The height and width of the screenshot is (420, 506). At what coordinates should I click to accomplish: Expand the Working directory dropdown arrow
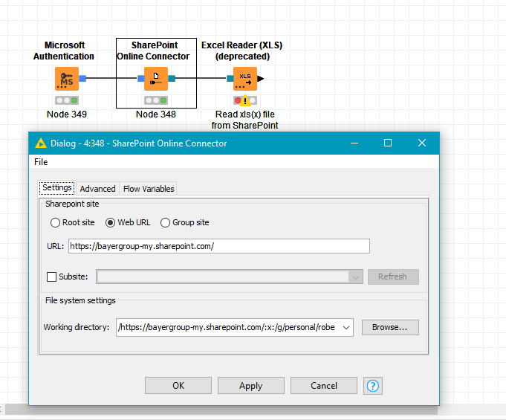[x=346, y=327]
